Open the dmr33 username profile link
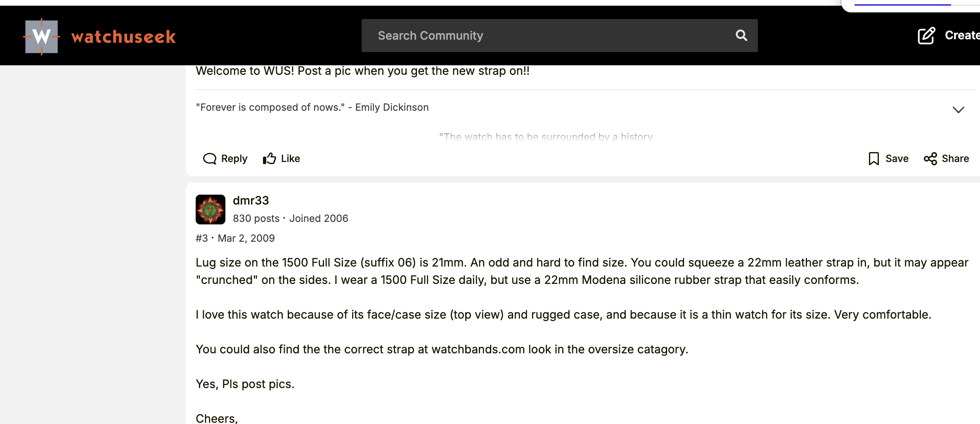The height and width of the screenshot is (424, 980). coord(251,200)
